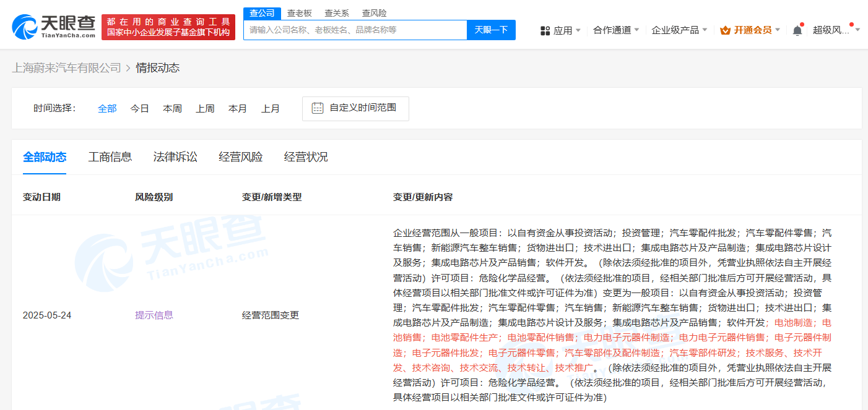The width and height of the screenshot is (868, 410).
Task: Select the 上月 time filter
Action: coord(271,108)
